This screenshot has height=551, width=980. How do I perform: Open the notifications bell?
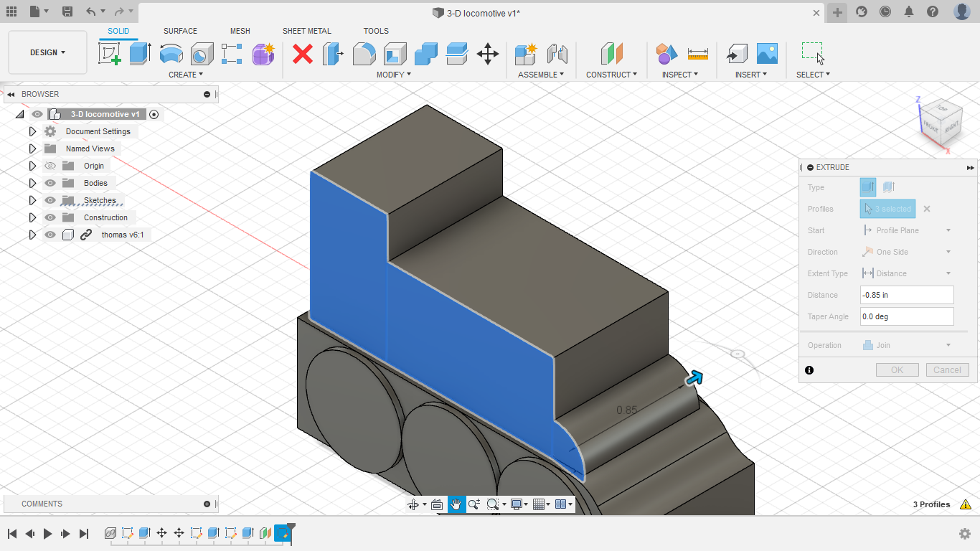pyautogui.click(x=909, y=11)
